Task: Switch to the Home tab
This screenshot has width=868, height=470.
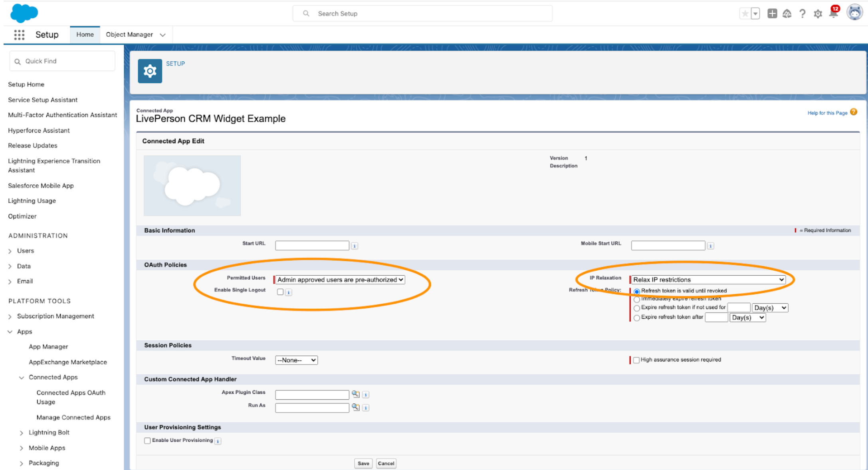Action: (85, 35)
